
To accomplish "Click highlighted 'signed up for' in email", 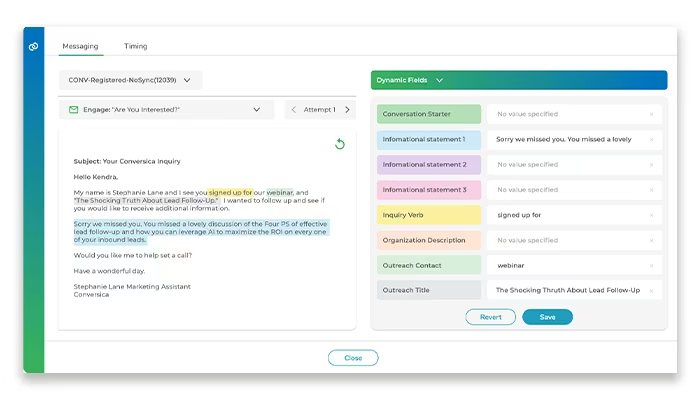I will [x=230, y=192].
